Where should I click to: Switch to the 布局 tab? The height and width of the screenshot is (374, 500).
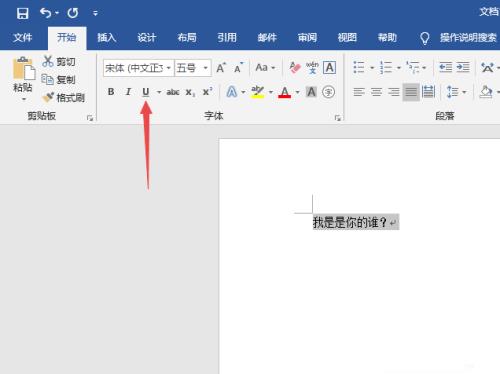pos(187,37)
